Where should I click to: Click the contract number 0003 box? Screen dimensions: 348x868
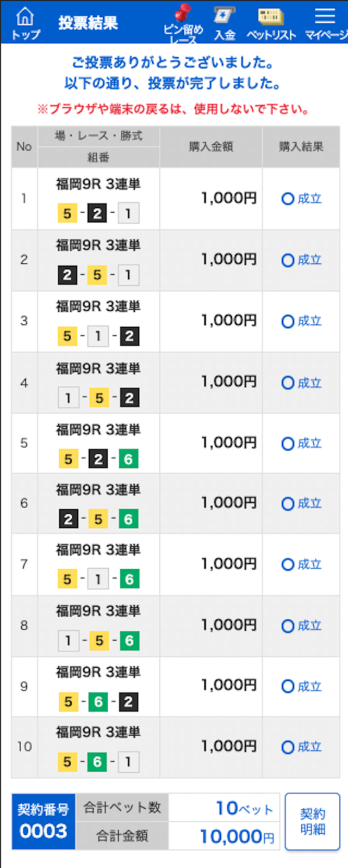click(x=43, y=821)
